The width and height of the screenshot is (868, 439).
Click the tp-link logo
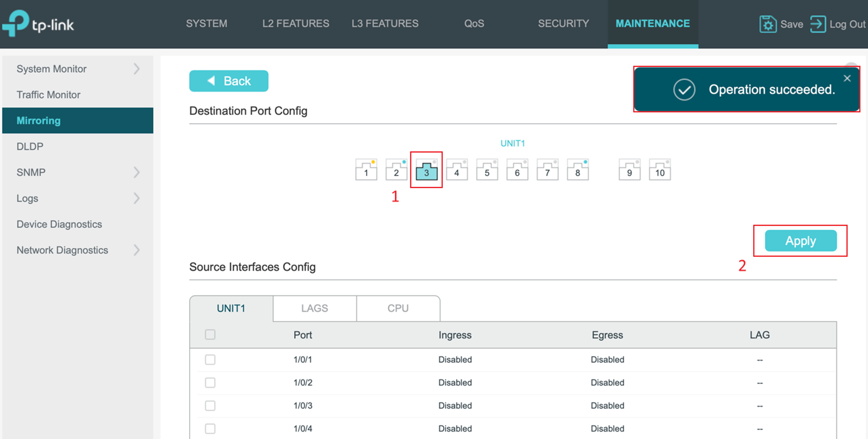tap(38, 23)
